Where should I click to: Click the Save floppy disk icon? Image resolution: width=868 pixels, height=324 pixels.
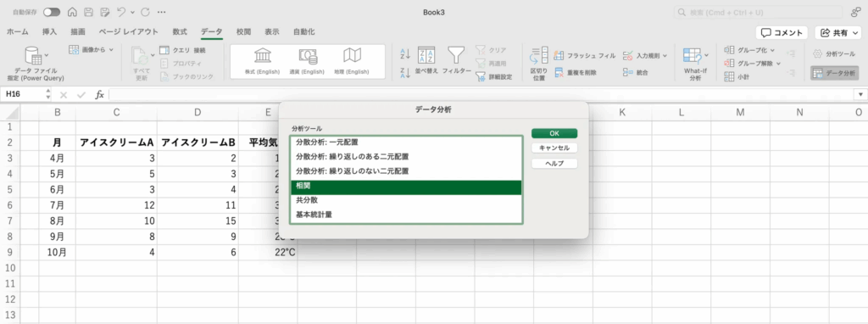tap(88, 12)
